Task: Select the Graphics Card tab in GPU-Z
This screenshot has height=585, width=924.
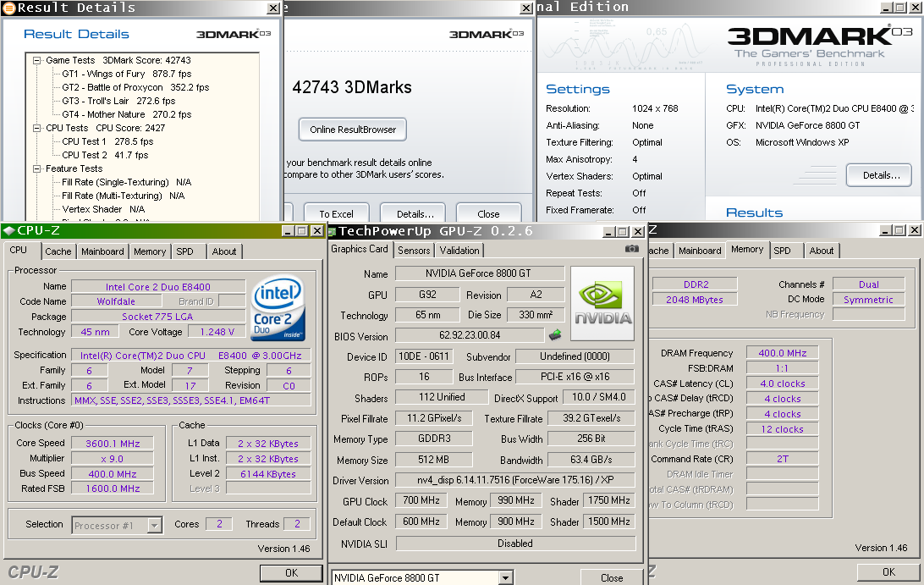Action: click(360, 249)
